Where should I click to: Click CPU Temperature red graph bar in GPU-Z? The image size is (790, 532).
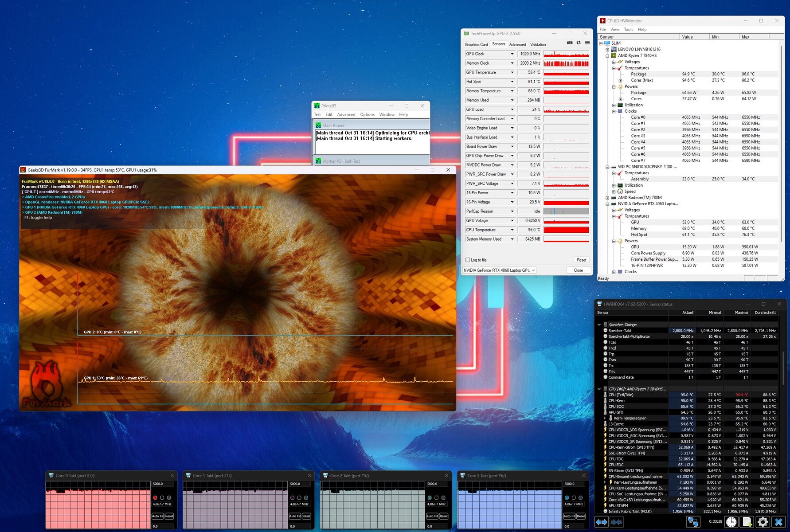[566, 230]
